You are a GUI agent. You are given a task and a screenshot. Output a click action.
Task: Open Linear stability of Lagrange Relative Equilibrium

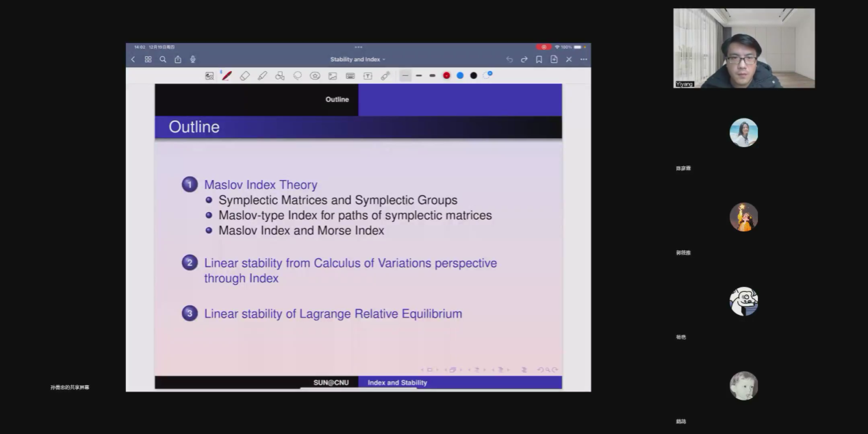pyautogui.click(x=333, y=314)
